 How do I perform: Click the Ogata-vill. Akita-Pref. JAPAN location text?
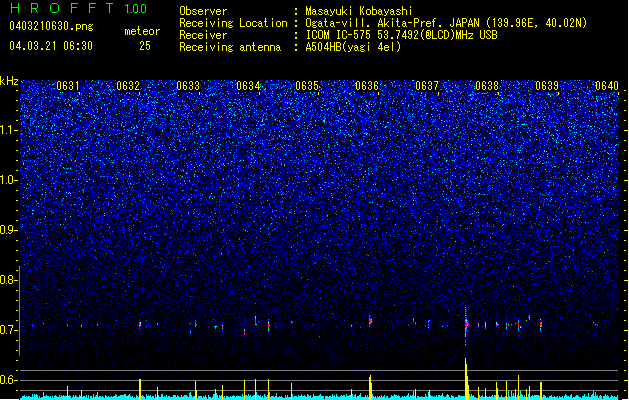[446, 23]
